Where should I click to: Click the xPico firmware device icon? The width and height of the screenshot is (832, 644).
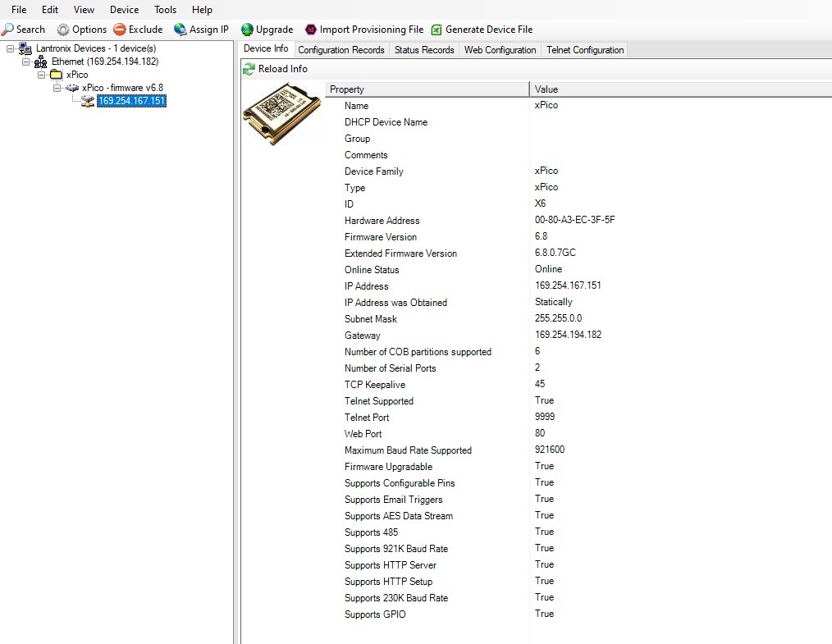coord(72,88)
